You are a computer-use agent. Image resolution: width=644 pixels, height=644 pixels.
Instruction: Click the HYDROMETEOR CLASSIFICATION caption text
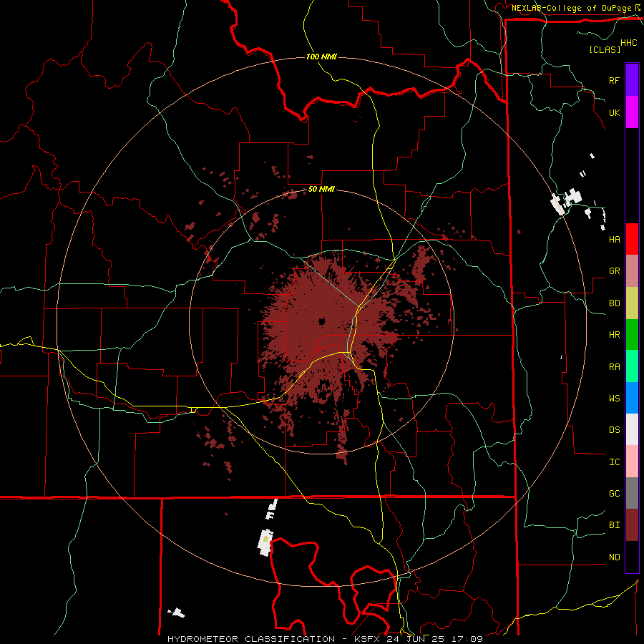click(x=251, y=639)
